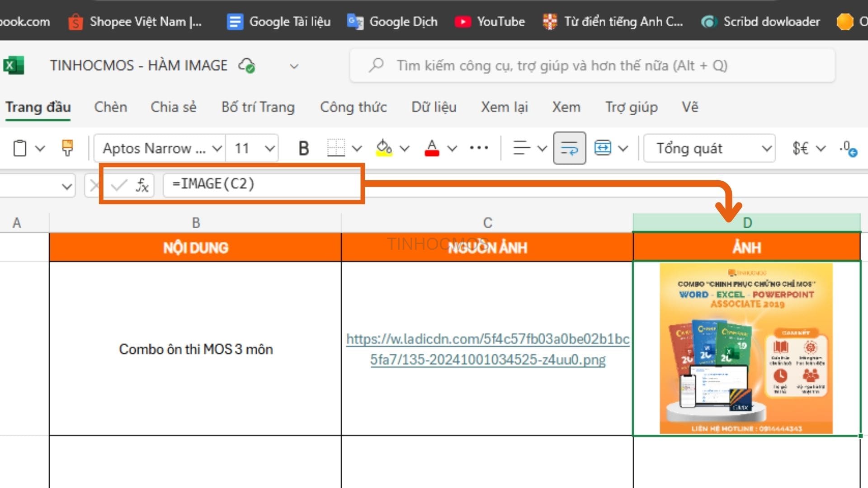The image size is (868, 488).
Task: Open the Dữ liệu tab
Action: 434,107
